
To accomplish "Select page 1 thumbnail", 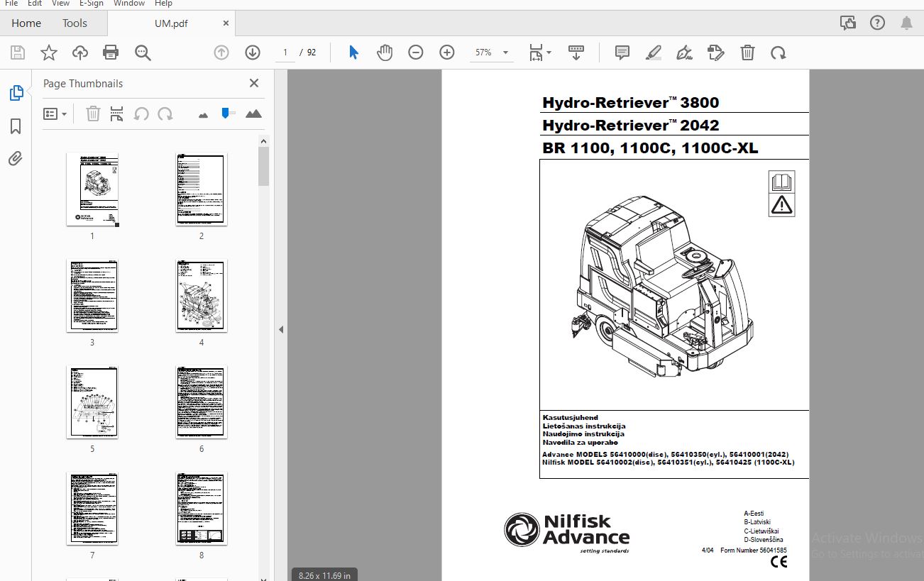I will [x=92, y=189].
